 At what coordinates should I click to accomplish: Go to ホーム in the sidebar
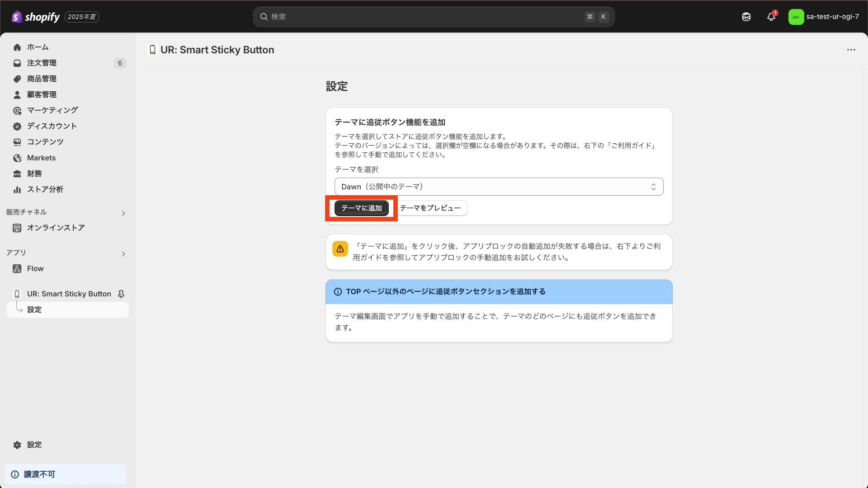pos(67,47)
